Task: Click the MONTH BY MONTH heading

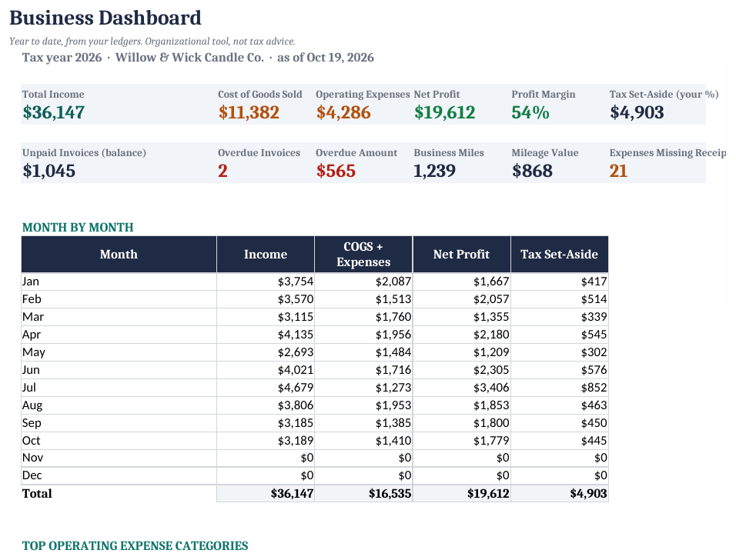Action: [x=78, y=228]
